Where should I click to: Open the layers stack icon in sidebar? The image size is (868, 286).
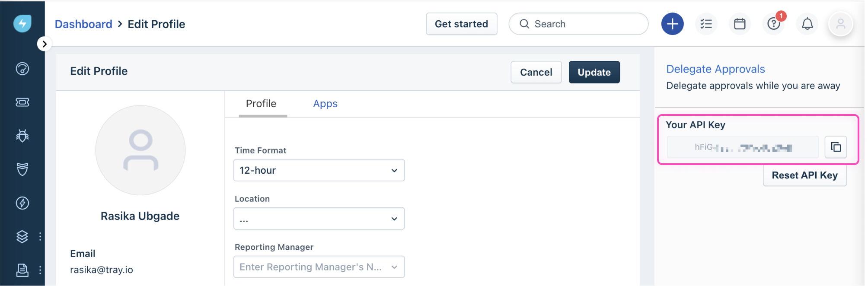tap(22, 237)
